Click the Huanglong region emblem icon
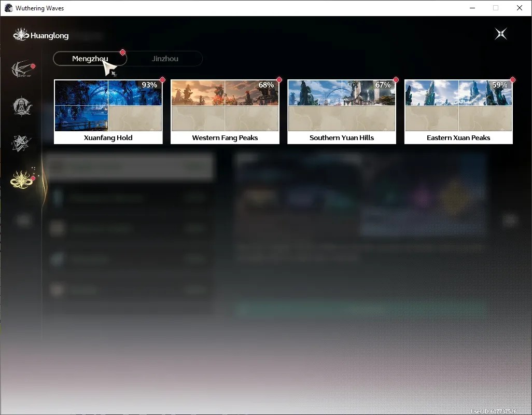Screen dimensions: 532x415 click(21, 35)
